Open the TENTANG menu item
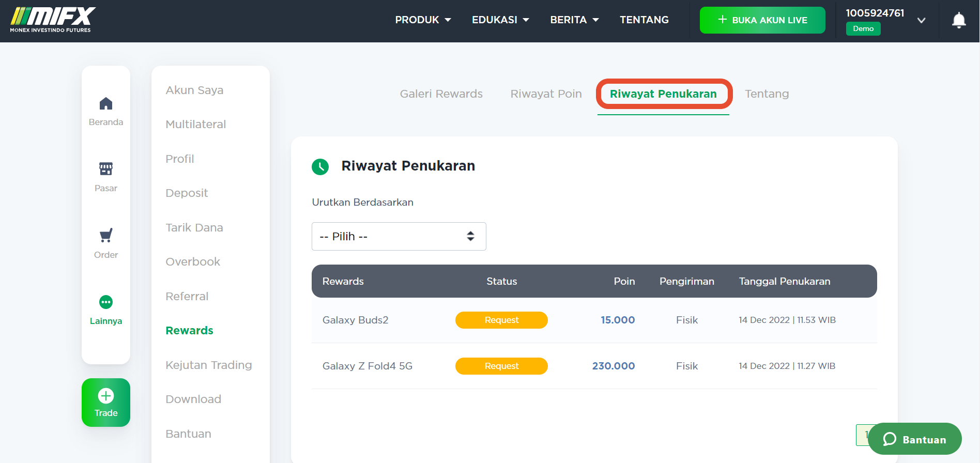 tap(644, 20)
